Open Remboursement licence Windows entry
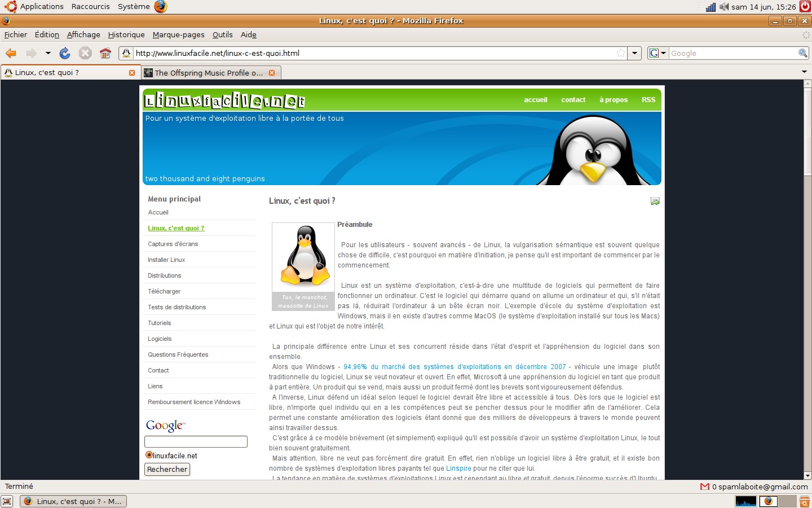This screenshot has width=812, height=508. (x=194, y=402)
